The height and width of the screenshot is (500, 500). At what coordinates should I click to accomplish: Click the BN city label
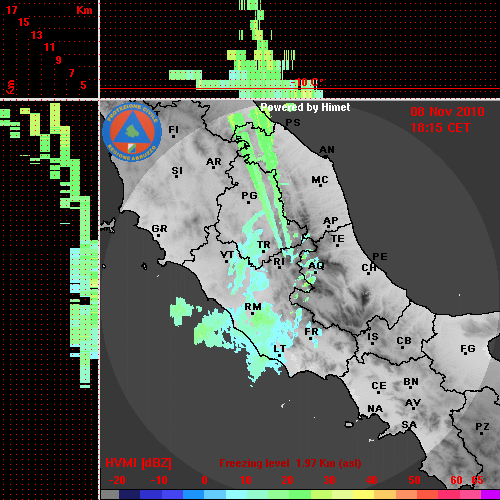pos(411,382)
